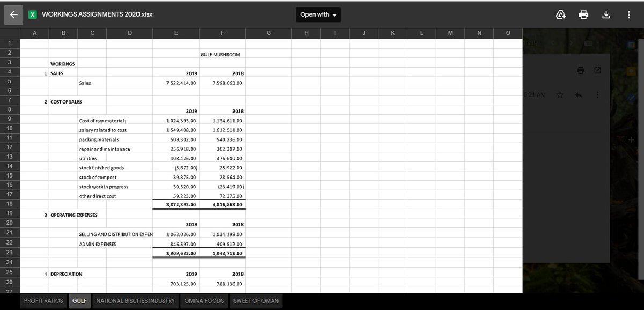The height and width of the screenshot is (310, 644).
Task: Select the column F header
Action: click(x=223, y=33)
